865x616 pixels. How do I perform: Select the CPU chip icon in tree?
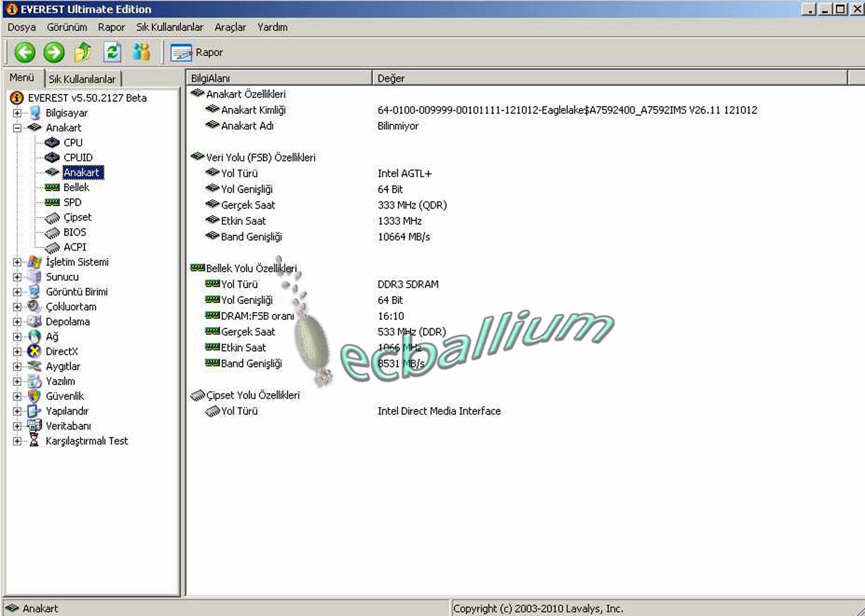52,143
